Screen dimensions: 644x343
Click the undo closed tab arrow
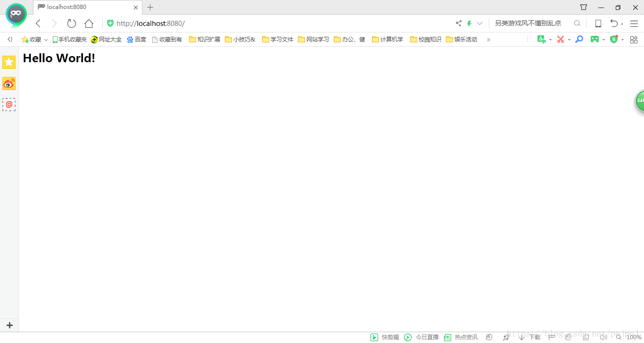pos(614,23)
